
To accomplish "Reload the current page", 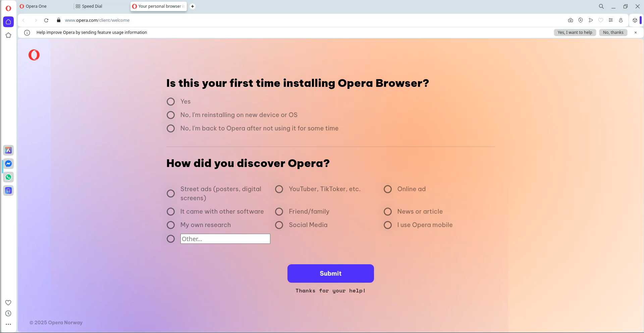I will (46, 20).
